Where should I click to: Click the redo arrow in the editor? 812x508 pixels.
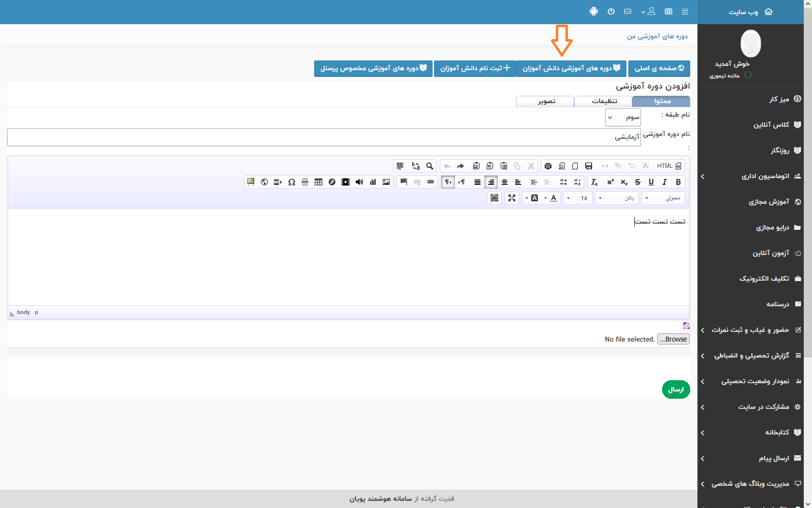coord(461,166)
